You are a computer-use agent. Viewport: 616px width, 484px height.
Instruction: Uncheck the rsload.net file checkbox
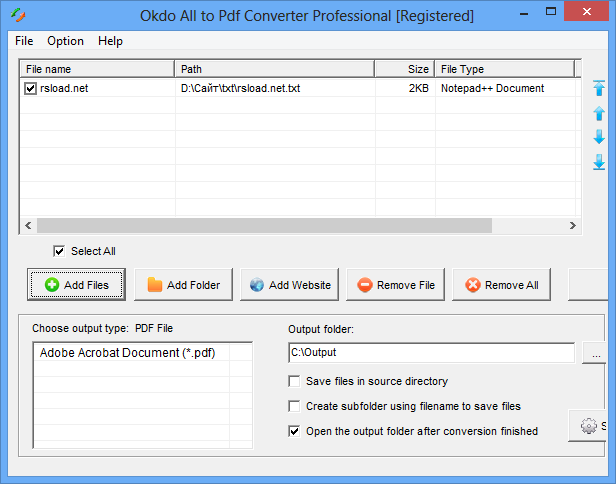coord(30,88)
